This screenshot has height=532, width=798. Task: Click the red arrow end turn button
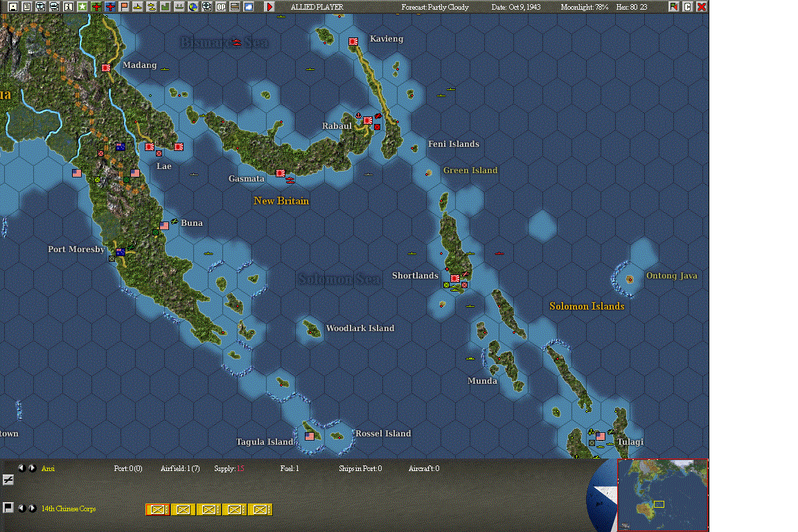[269, 7]
